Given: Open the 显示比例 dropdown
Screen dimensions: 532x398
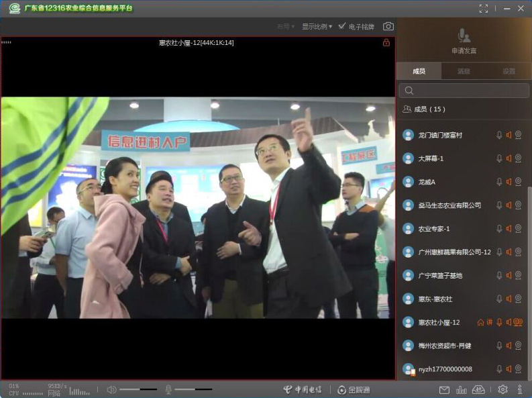Looking at the screenshot, I should click(x=317, y=26).
